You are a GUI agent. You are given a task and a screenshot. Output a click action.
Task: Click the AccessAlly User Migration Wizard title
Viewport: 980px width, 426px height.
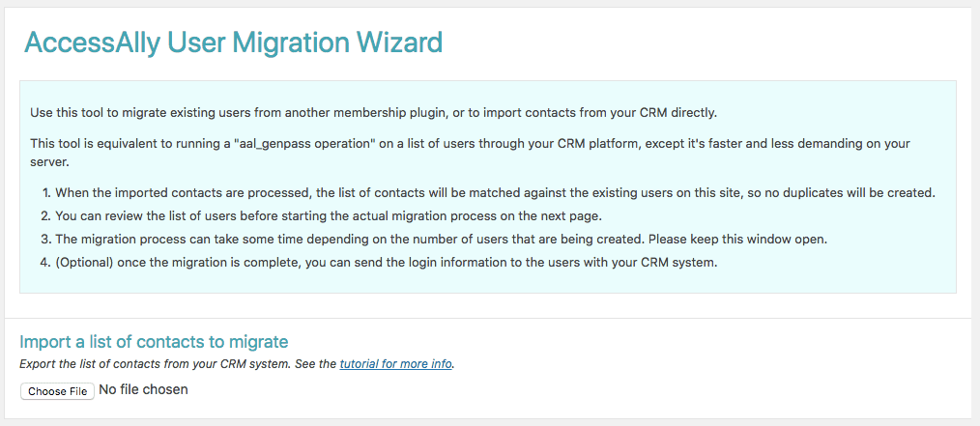tap(233, 43)
